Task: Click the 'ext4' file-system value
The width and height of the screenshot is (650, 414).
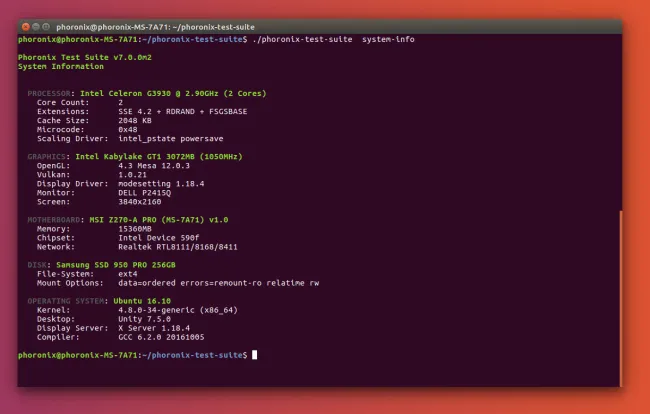Action: click(x=128, y=274)
